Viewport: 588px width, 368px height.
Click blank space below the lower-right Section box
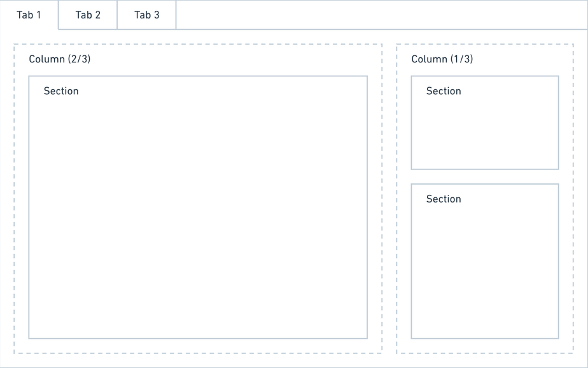click(485, 346)
